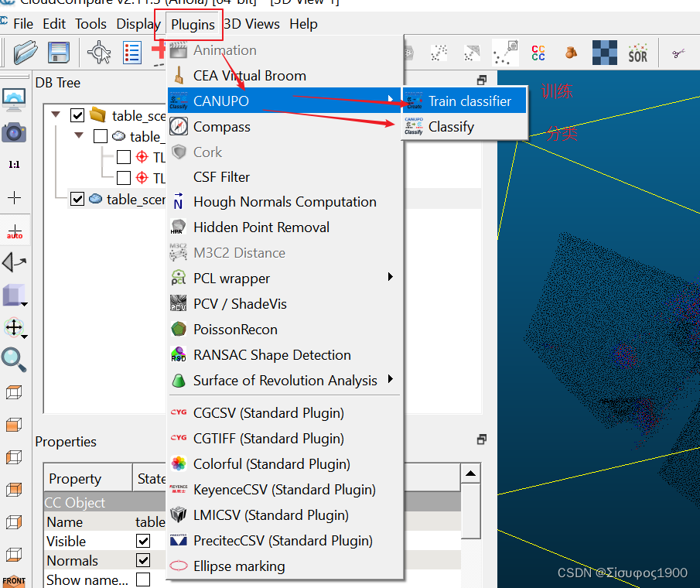
Task: Select PoissonRecon plugin
Action: click(x=285, y=330)
